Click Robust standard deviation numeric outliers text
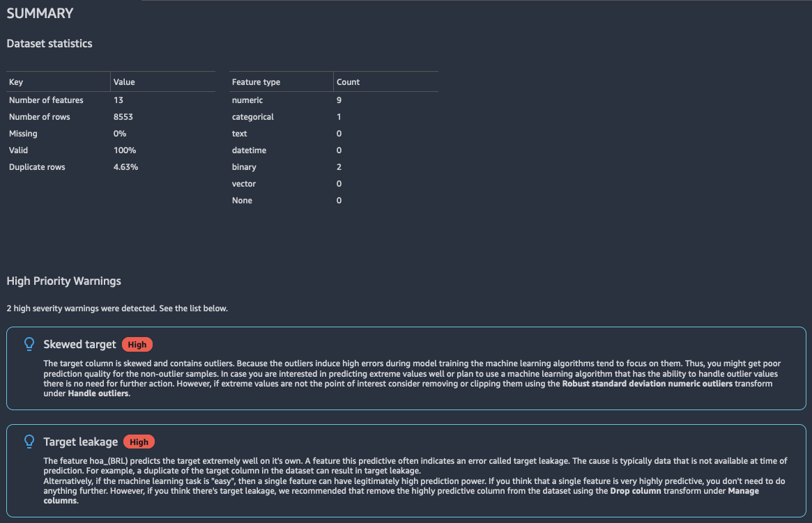Image resolution: width=812 pixels, height=523 pixels. tap(647, 384)
